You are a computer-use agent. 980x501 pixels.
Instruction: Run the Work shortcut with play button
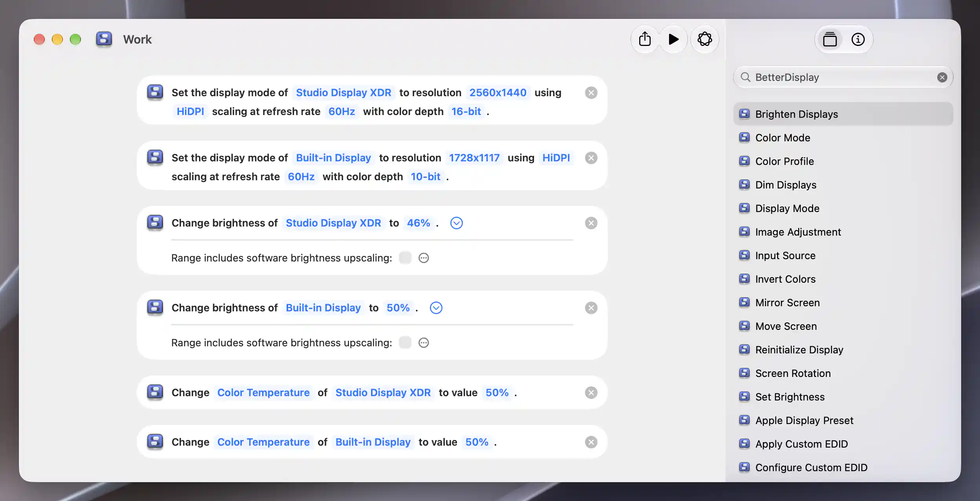[674, 39]
